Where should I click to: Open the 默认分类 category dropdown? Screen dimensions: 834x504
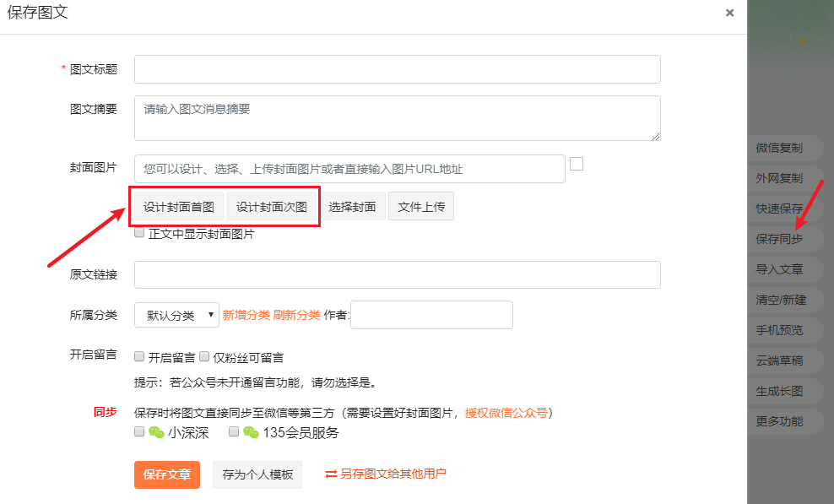176,315
